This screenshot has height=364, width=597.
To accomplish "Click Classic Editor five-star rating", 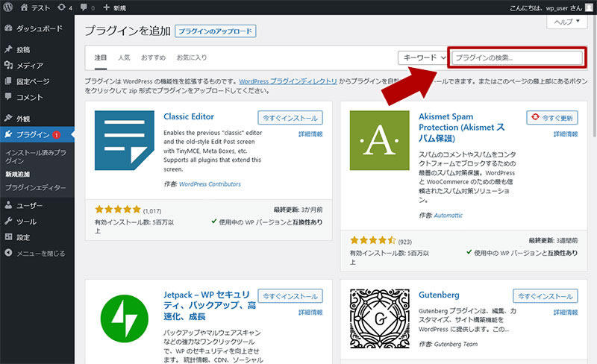I will click(x=118, y=210).
